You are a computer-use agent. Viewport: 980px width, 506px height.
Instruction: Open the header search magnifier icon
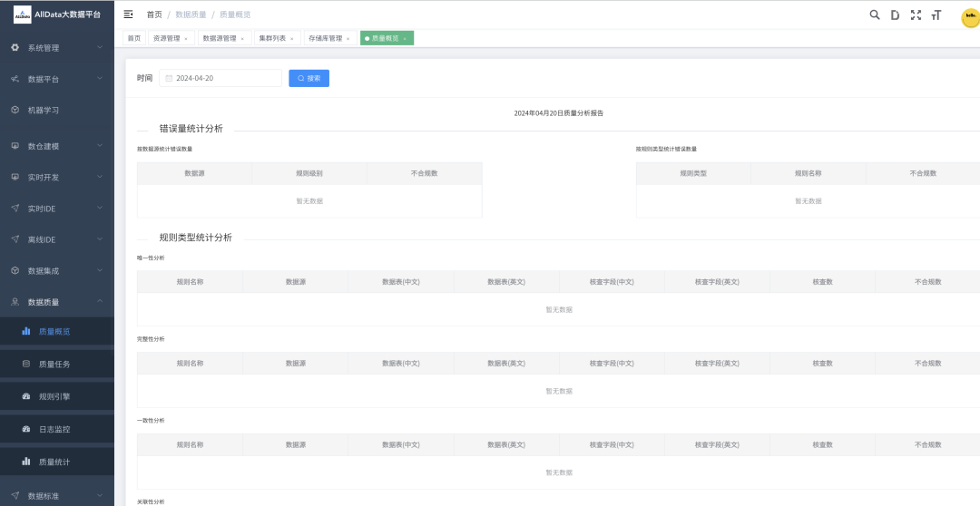875,15
